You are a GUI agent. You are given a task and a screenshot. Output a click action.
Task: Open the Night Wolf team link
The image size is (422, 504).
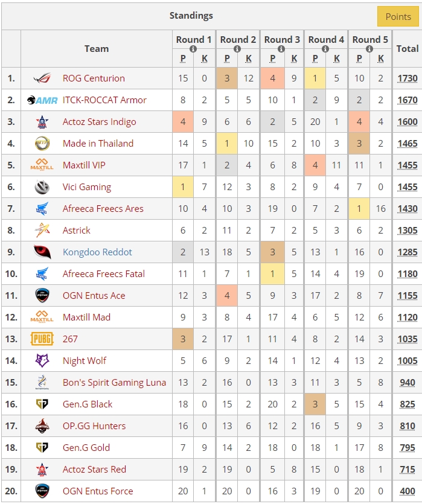[84, 360]
